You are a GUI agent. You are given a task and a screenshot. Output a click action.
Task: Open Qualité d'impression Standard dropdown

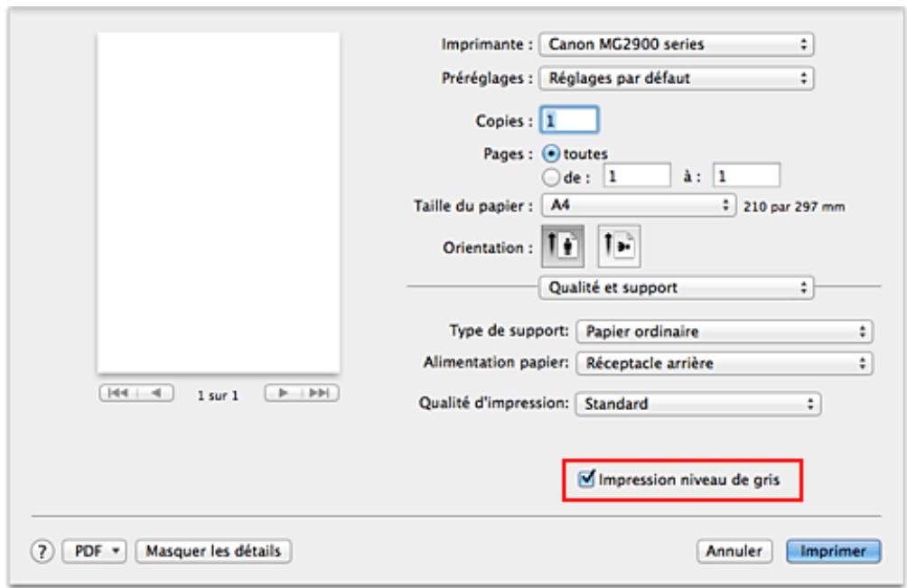point(697,404)
